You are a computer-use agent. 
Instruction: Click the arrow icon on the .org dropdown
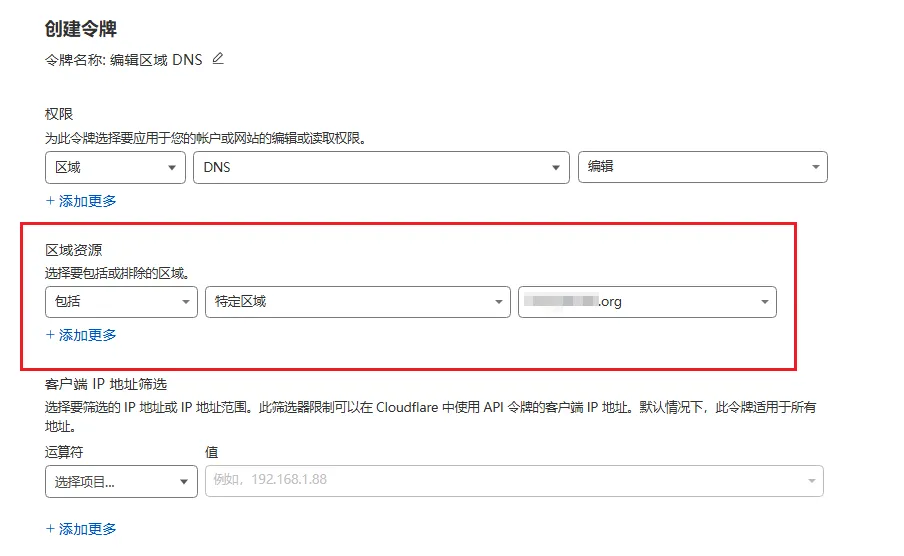(x=764, y=302)
